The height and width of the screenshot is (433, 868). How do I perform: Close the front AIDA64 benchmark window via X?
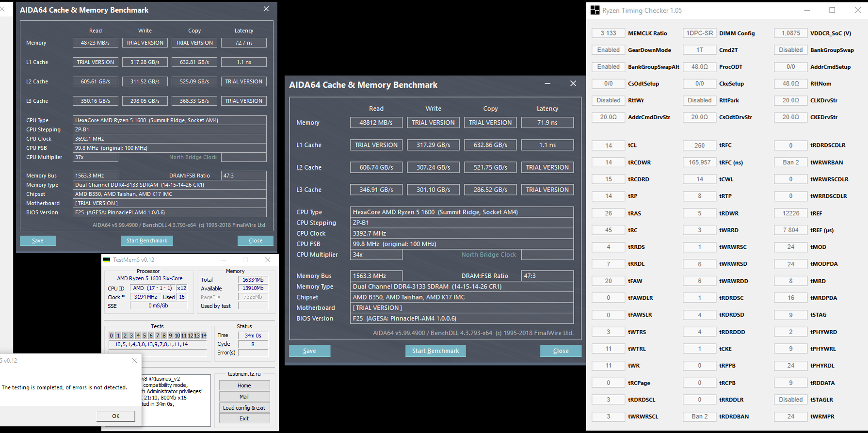(573, 84)
